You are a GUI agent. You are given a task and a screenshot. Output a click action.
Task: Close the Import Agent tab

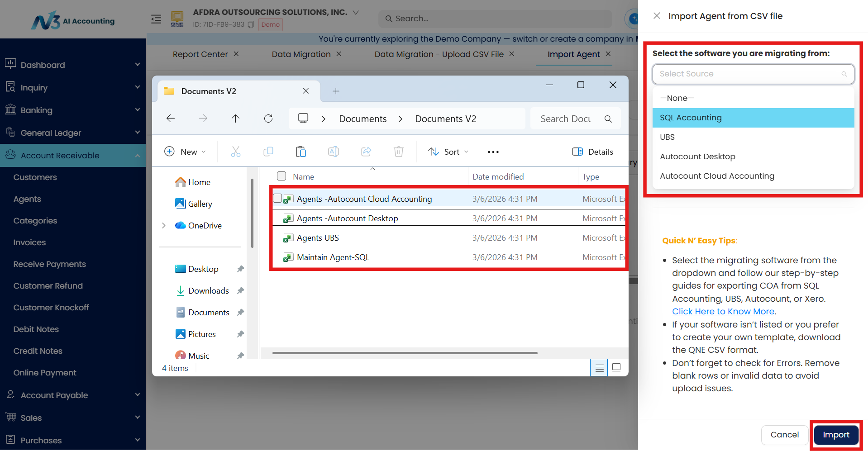pyautogui.click(x=608, y=54)
